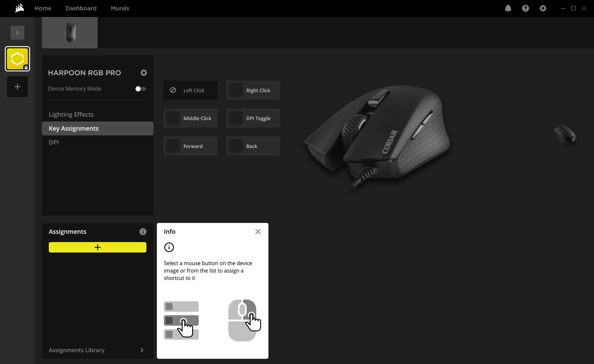Click the info circle icon in the Info panel
This screenshot has width=594, height=364.
coord(169,247)
